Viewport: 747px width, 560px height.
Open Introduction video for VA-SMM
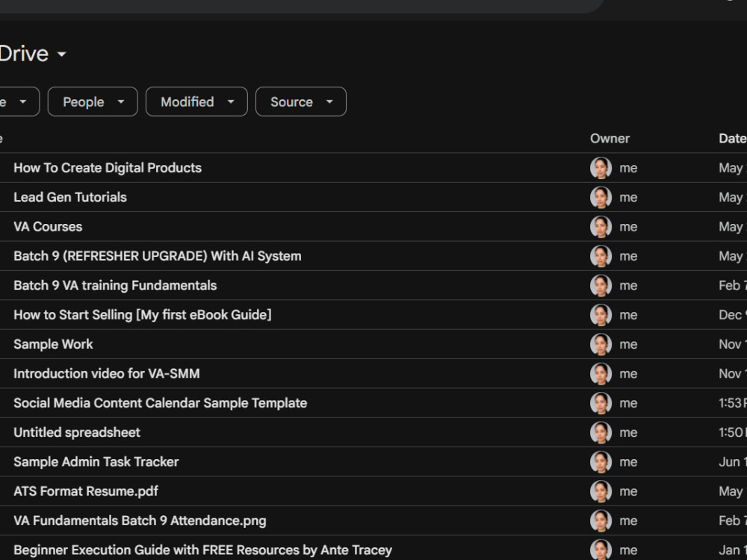click(107, 374)
